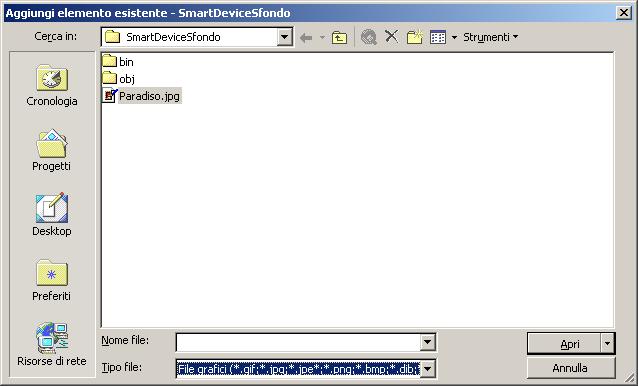Image resolution: width=638 pixels, height=386 pixels.
Task: Delete the selected item with the X icon
Action: pos(391,37)
